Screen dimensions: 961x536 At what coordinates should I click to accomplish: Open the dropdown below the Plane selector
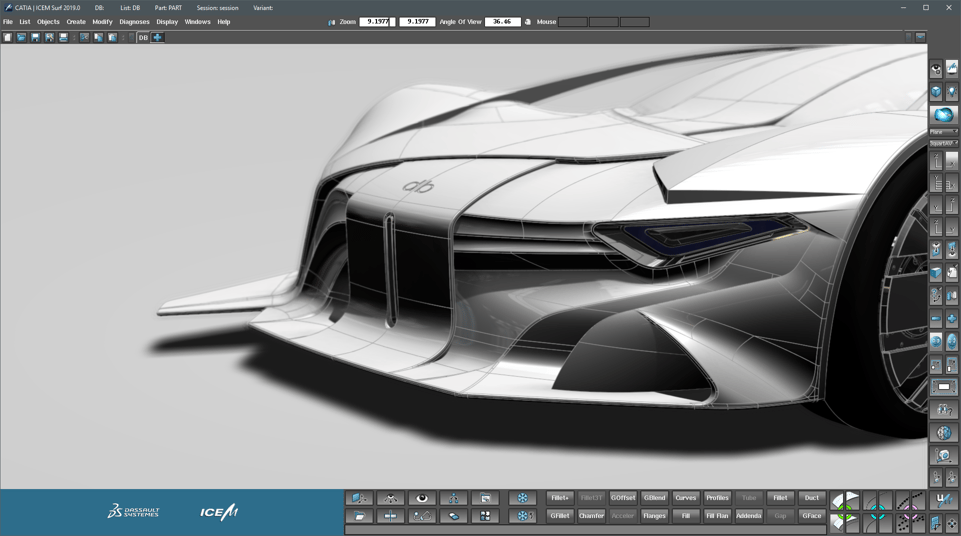pos(943,143)
